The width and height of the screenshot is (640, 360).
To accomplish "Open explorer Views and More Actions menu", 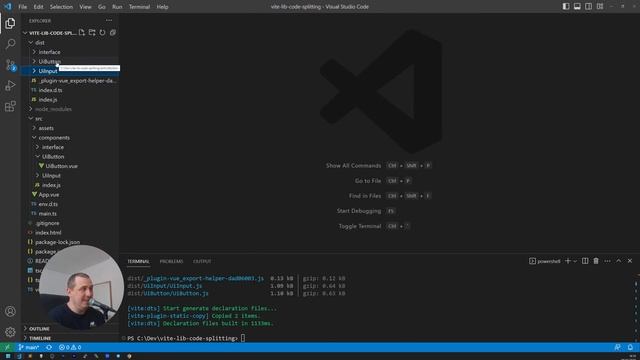I will point(109,20).
